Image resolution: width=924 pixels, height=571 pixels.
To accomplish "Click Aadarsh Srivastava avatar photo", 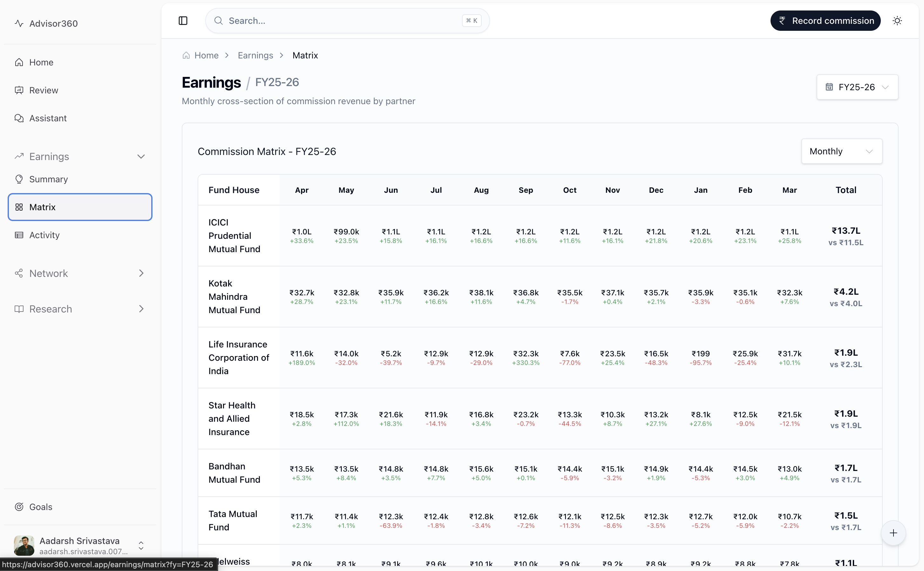I will [24, 545].
